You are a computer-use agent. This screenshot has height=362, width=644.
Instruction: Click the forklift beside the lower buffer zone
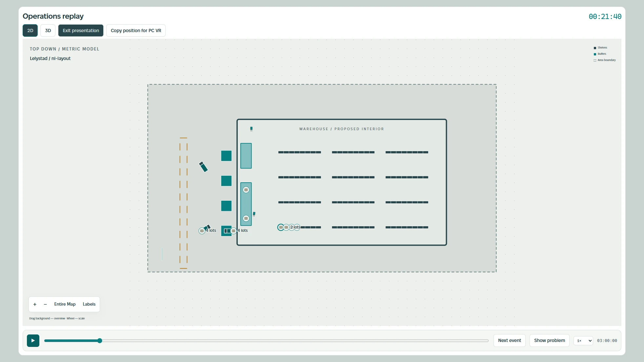pyautogui.click(x=254, y=214)
